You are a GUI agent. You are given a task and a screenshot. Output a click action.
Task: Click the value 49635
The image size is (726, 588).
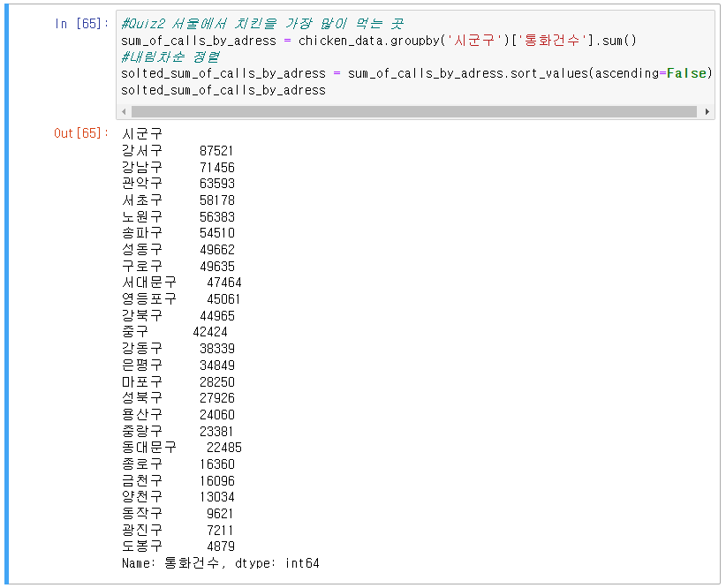click(217, 267)
